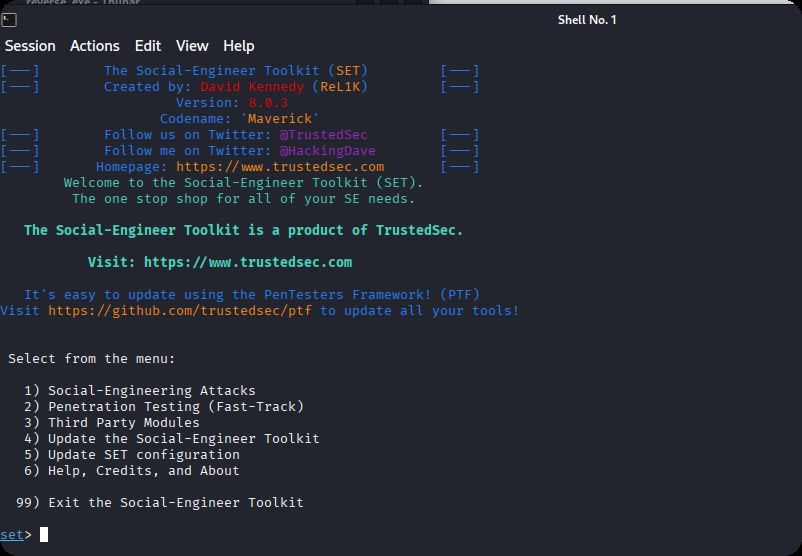
Task: Open the Edit menu
Action: [148, 46]
